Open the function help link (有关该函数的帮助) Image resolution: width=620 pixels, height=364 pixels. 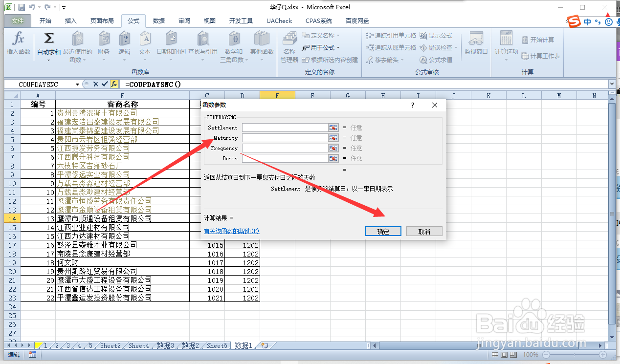tap(231, 231)
